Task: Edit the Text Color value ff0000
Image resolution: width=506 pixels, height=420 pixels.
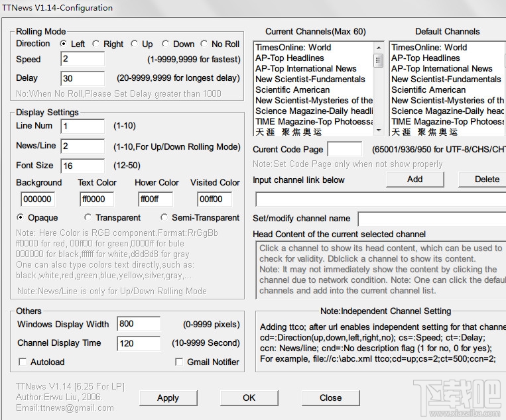Action: 97,199
